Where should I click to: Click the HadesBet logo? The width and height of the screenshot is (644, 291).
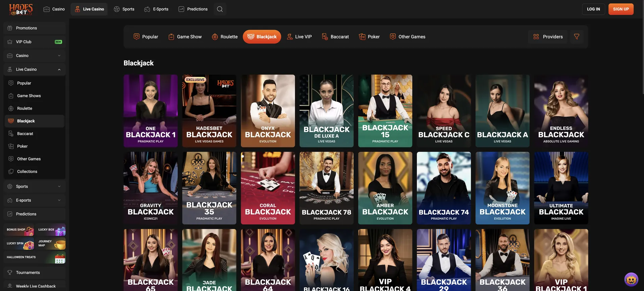(x=21, y=9)
